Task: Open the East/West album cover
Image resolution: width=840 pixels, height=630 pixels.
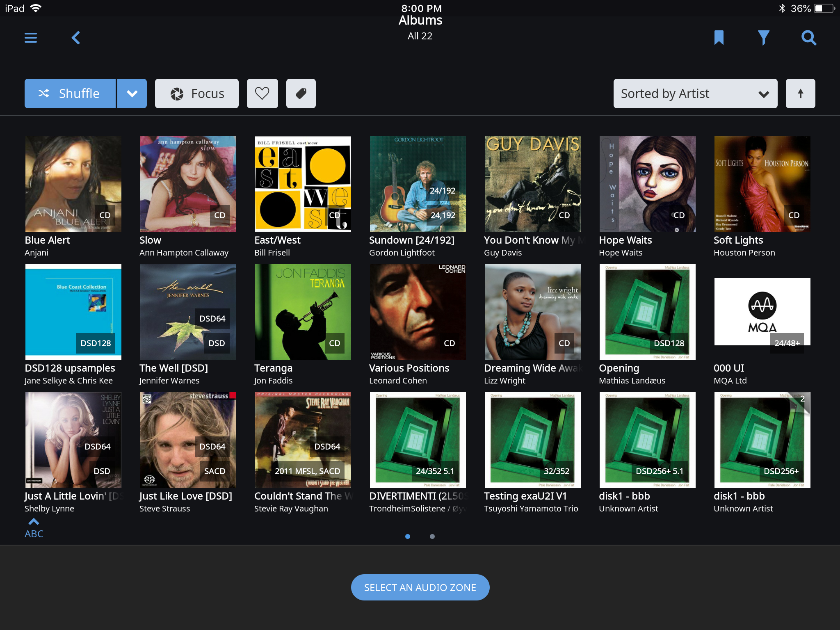Action: click(x=303, y=184)
